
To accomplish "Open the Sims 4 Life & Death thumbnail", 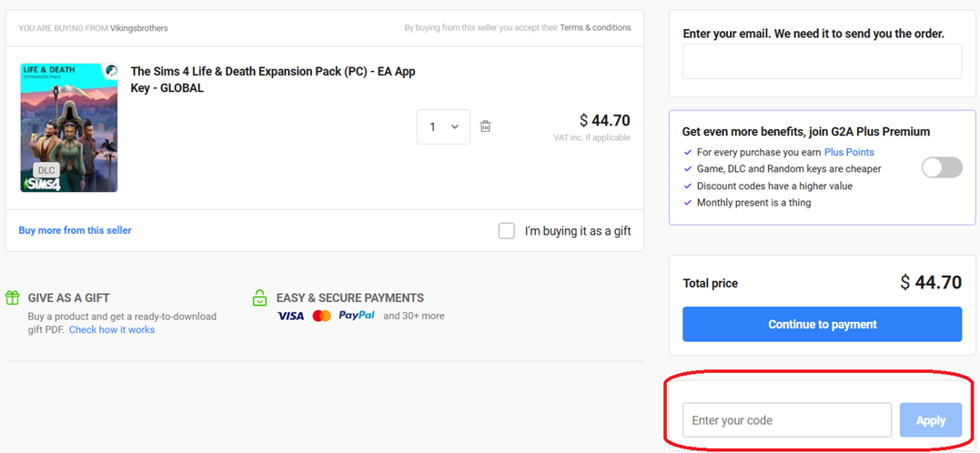I will (68, 126).
